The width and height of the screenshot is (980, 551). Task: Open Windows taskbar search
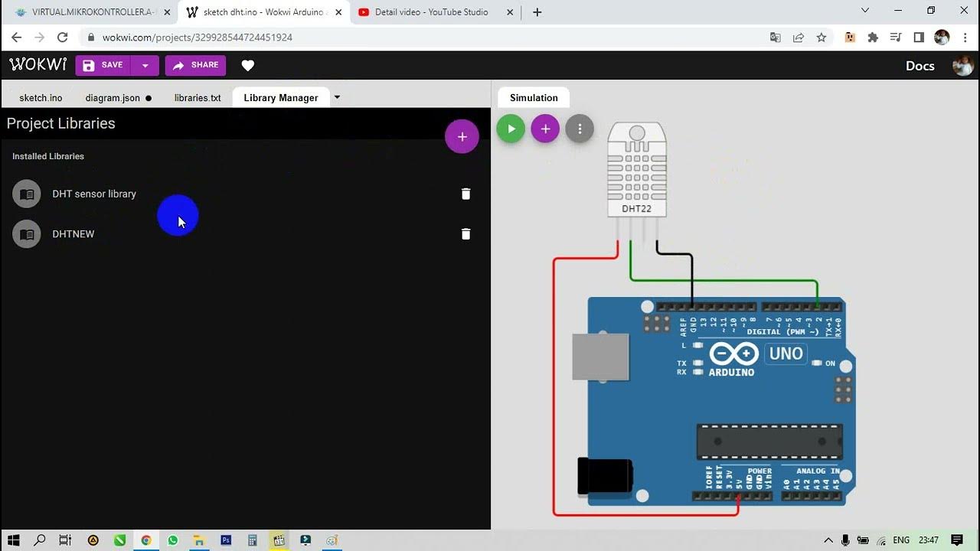point(40,540)
